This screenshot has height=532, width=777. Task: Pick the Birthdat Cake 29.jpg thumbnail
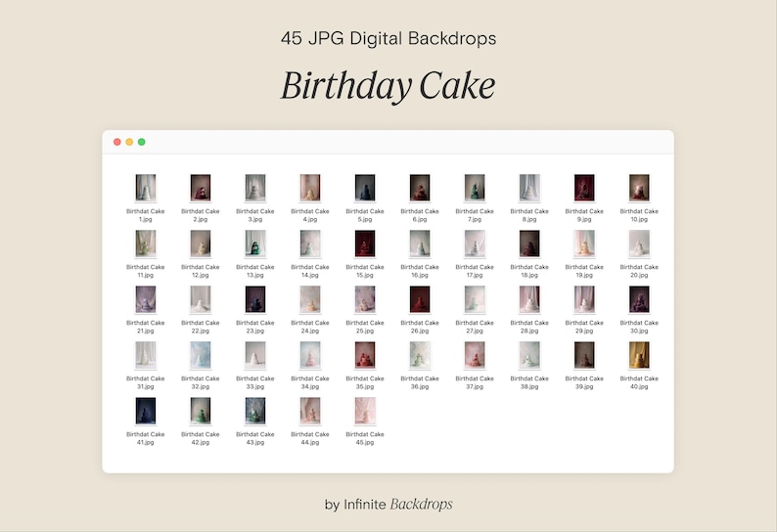[x=584, y=299]
